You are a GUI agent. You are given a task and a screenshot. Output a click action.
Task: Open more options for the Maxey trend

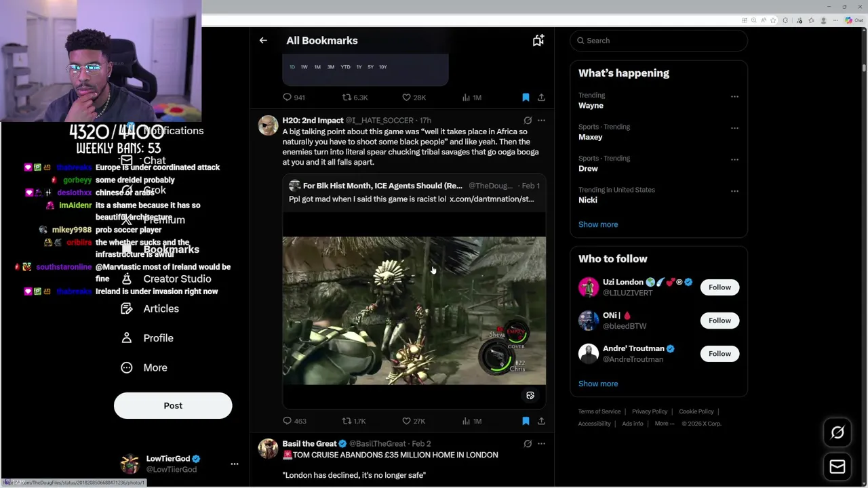734,128
